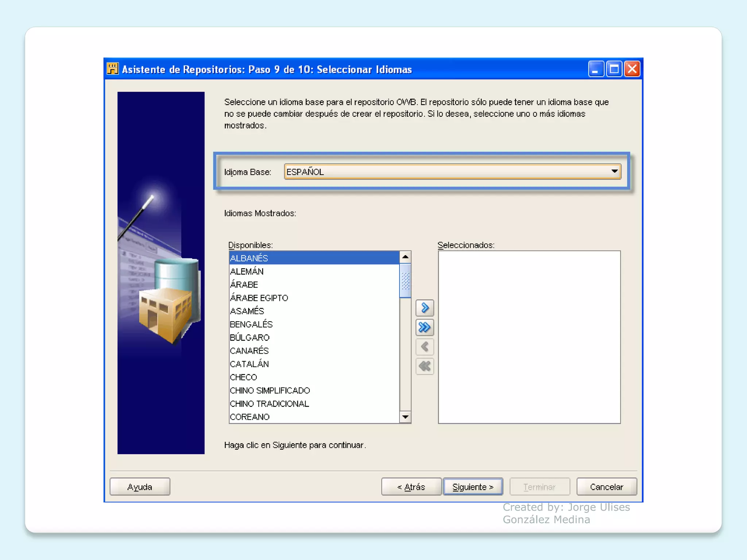
Task: Click the single right arrow move button
Action: pos(425,308)
